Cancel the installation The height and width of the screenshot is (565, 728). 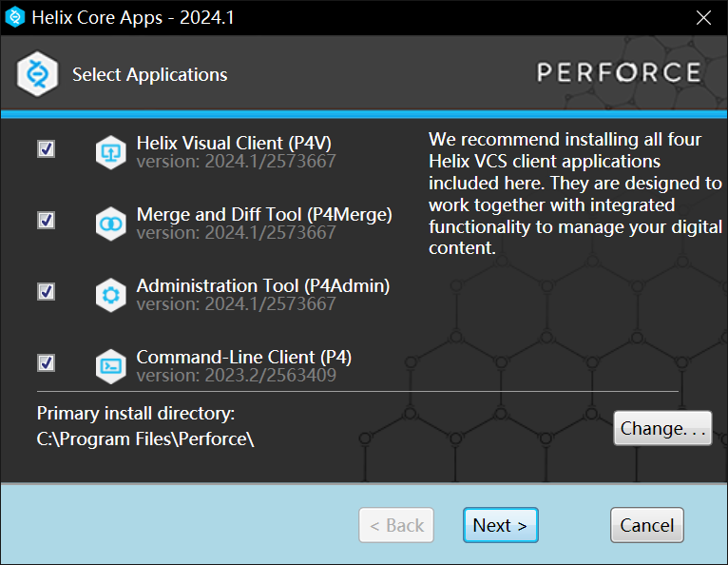tap(647, 525)
